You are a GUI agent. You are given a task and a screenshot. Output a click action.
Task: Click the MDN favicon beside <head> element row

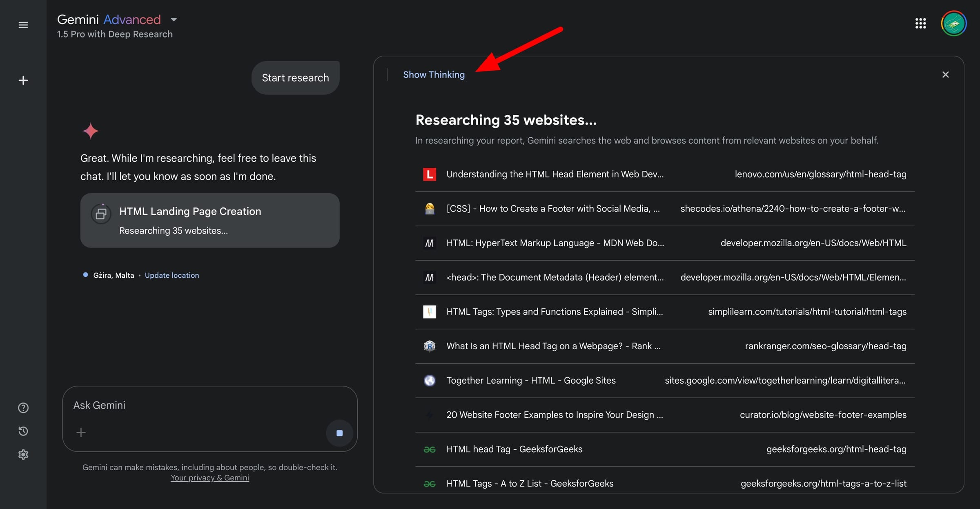pos(430,277)
